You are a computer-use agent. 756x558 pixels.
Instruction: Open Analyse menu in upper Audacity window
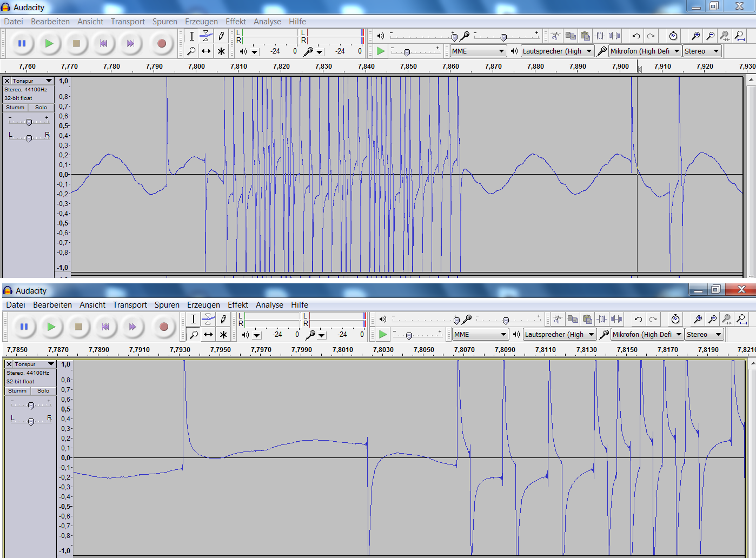point(267,22)
